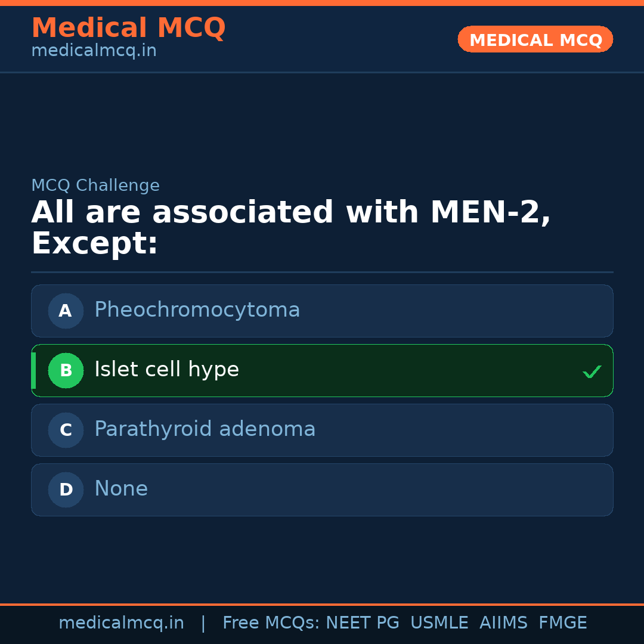Click the circular letter D badge icon

[x=66, y=490]
